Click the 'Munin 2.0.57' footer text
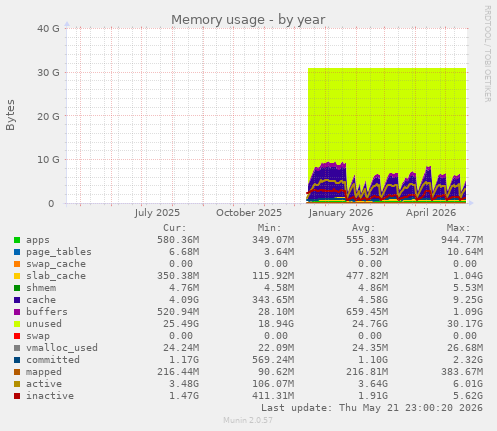The height and width of the screenshot is (431, 497). [248, 420]
